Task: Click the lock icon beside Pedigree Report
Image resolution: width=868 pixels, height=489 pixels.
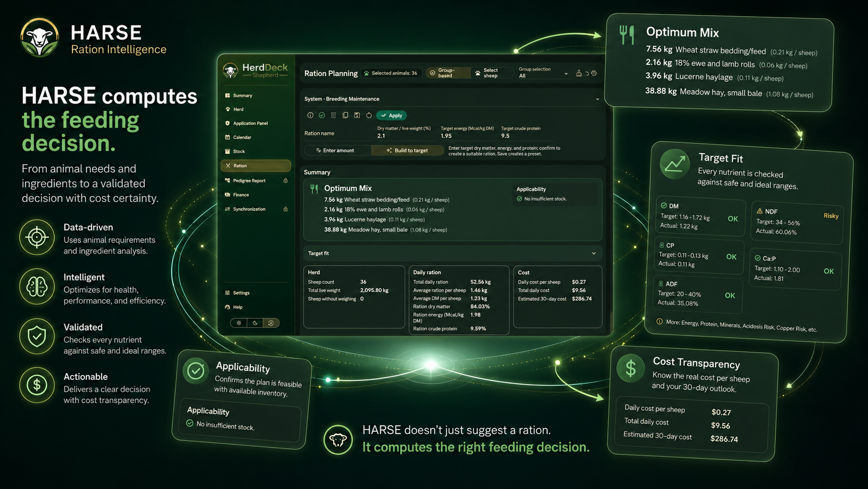Action: pyautogui.click(x=286, y=180)
